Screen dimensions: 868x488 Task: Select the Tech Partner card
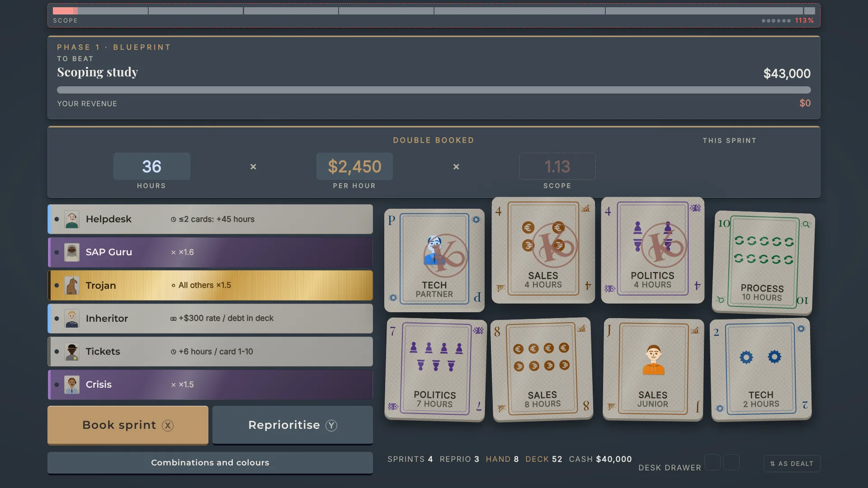(x=434, y=260)
